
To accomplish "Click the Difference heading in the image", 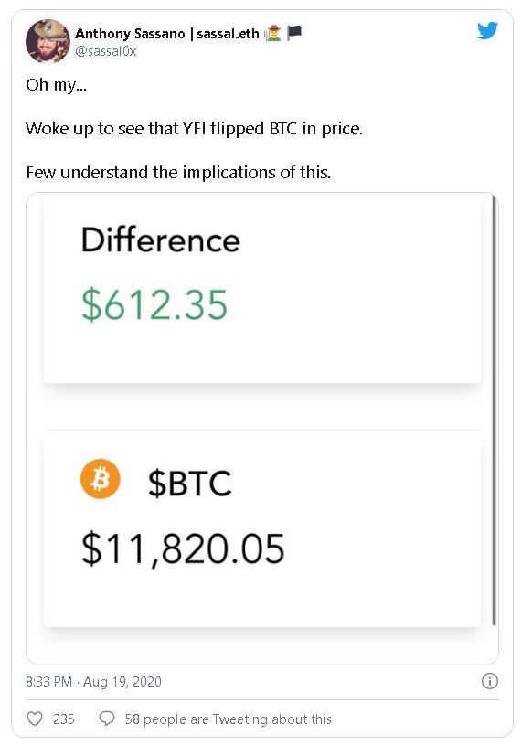I will (160, 240).
